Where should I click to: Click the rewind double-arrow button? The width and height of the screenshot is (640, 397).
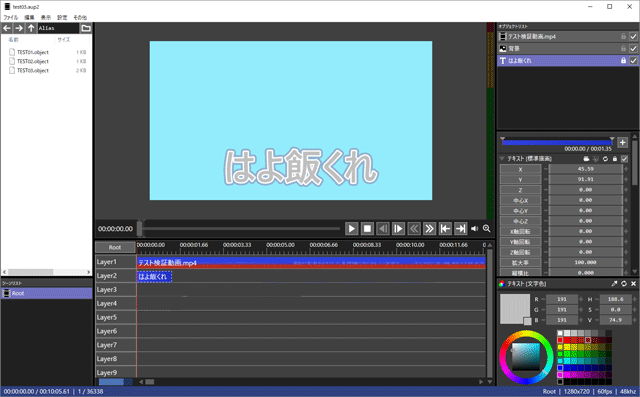tap(413, 228)
